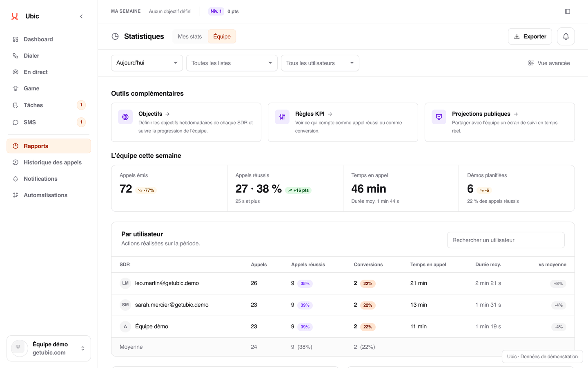Viewport: 588px width, 368px height.
Task: Toggle the side panel icon at top right
Action: pyautogui.click(x=568, y=11)
